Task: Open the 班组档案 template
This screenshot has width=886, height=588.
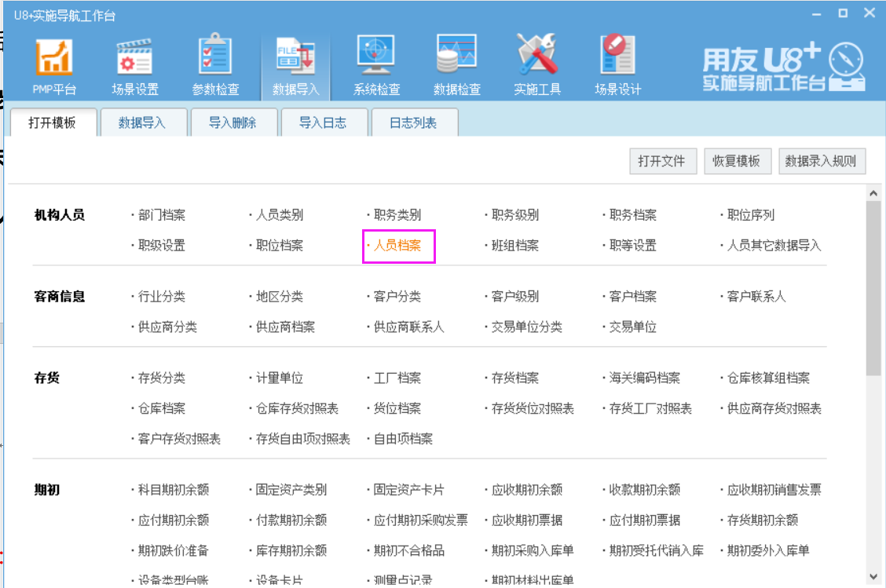Action: click(515, 246)
